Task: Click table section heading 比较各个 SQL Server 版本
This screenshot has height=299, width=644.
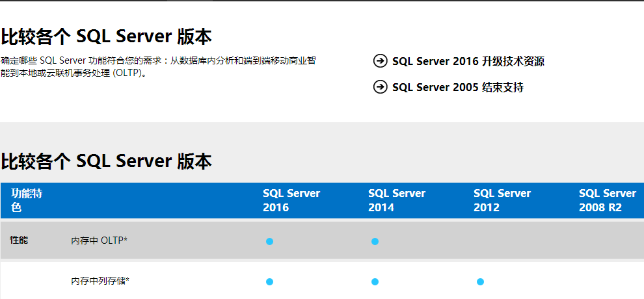Action: [106, 161]
